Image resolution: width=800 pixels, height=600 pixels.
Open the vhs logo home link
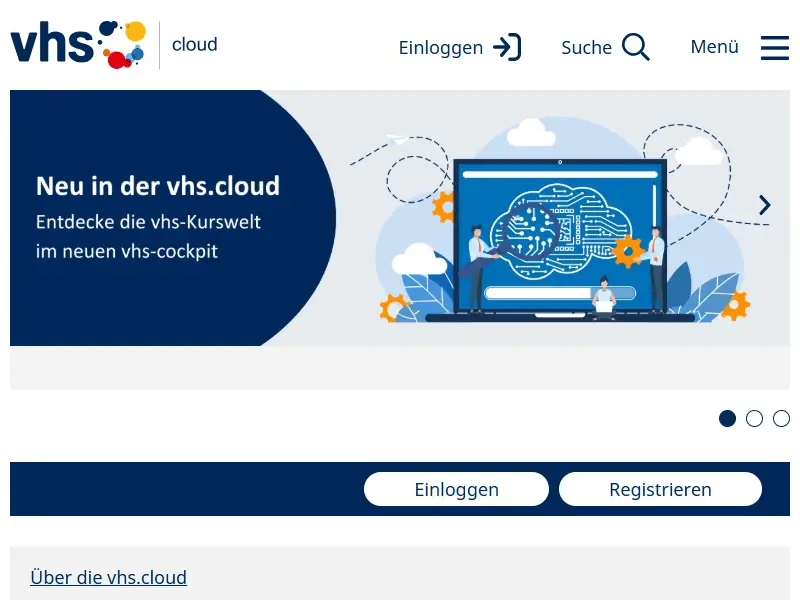pyautogui.click(x=78, y=44)
